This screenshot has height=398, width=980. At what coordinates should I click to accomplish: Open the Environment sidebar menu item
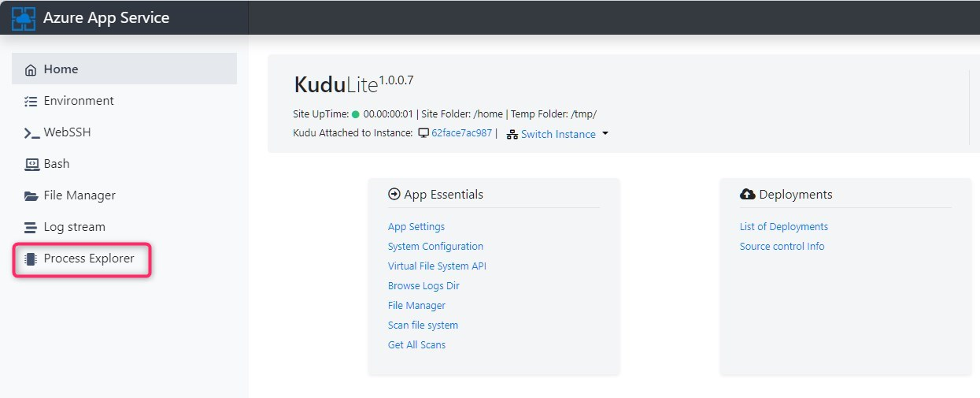tap(79, 101)
